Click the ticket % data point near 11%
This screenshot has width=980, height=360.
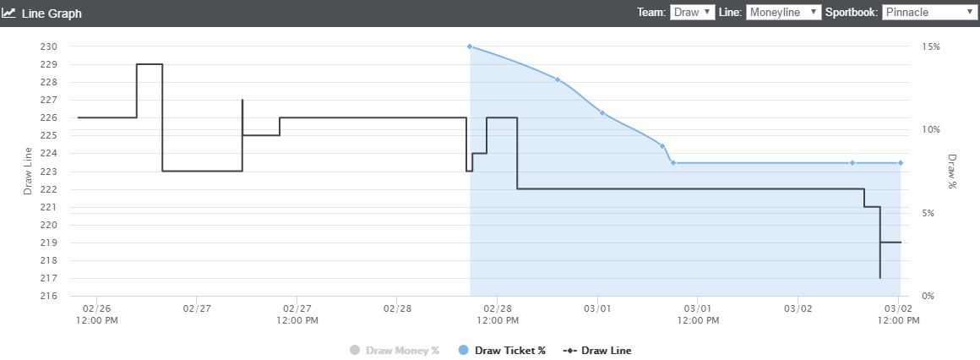[x=602, y=112]
